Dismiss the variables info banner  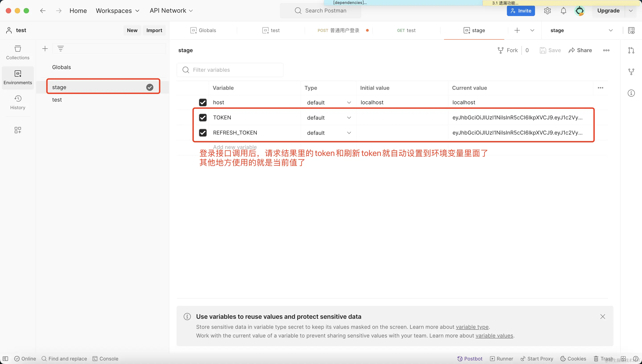pyautogui.click(x=603, y=317)
